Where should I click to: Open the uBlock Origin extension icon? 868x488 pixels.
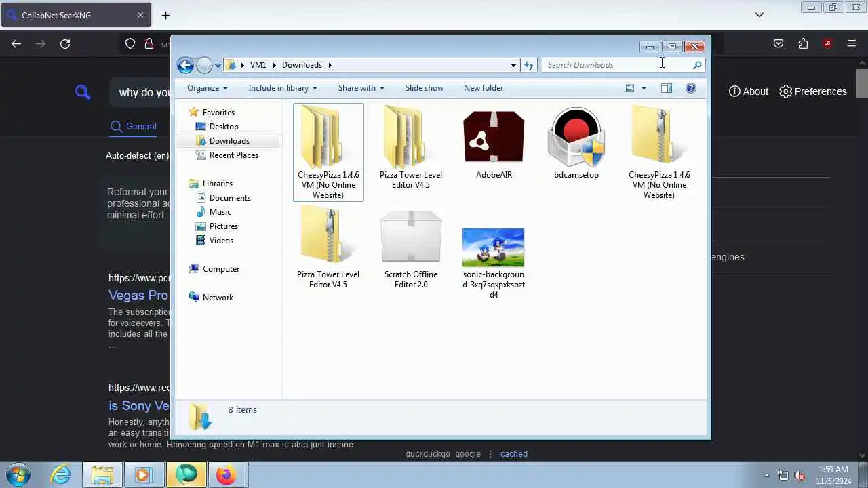point(827,44)
